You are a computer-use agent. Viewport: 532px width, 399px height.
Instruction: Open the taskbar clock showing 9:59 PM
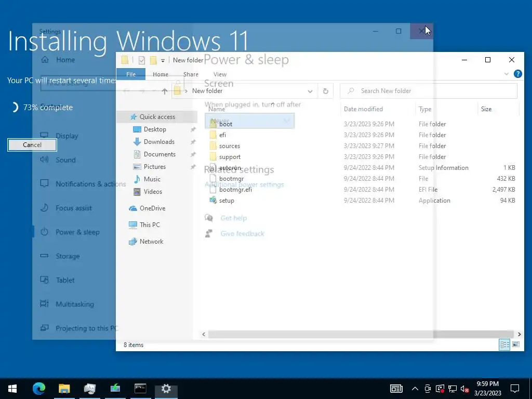coord(487,389)
